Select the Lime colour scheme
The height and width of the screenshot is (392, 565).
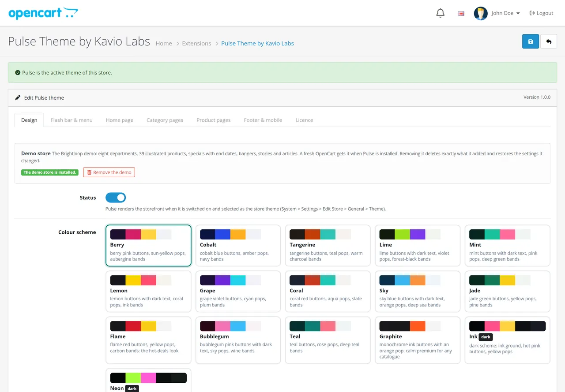(418, 246)
